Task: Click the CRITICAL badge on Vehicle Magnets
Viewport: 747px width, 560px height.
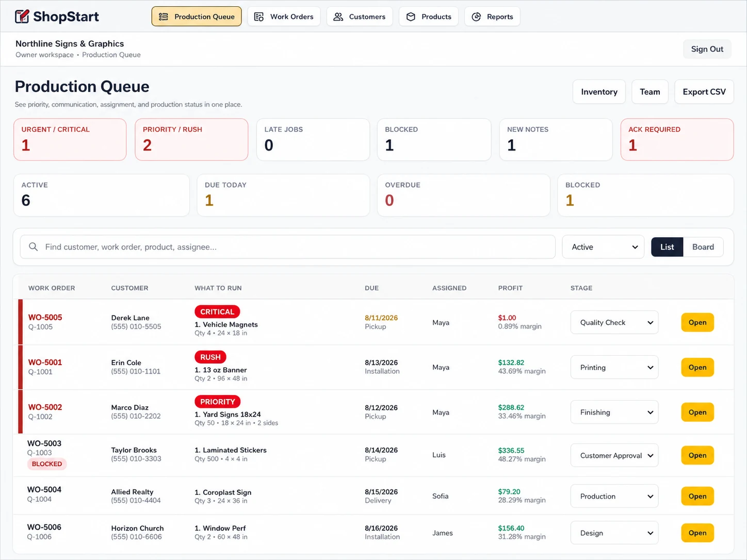Action: tap(217, 311)
